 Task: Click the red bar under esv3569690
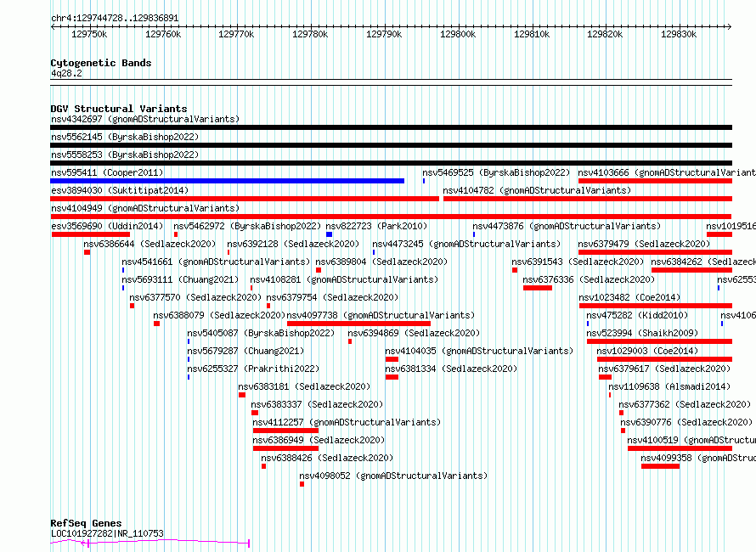click(x=91, y=234)
